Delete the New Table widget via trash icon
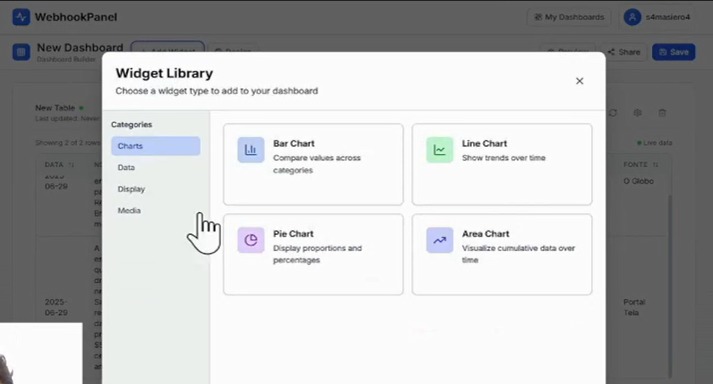Image resolution: width=713 pixels, height=384 pixels. click(662, 112)
